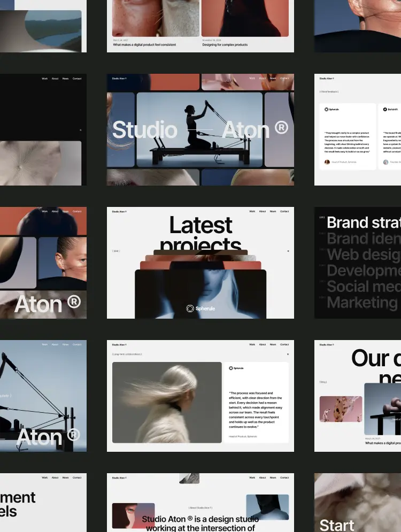This screenshot has height=532, width=401.
Task: Click About in the About Studio Aton mockup nav
Action: point(263,477)
